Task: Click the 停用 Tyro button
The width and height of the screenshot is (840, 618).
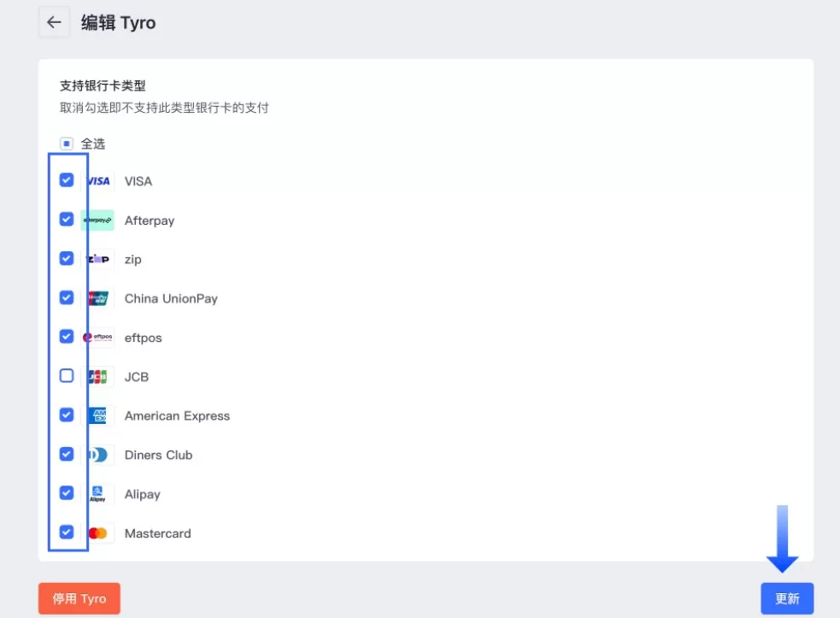Action: pos(79,598)
